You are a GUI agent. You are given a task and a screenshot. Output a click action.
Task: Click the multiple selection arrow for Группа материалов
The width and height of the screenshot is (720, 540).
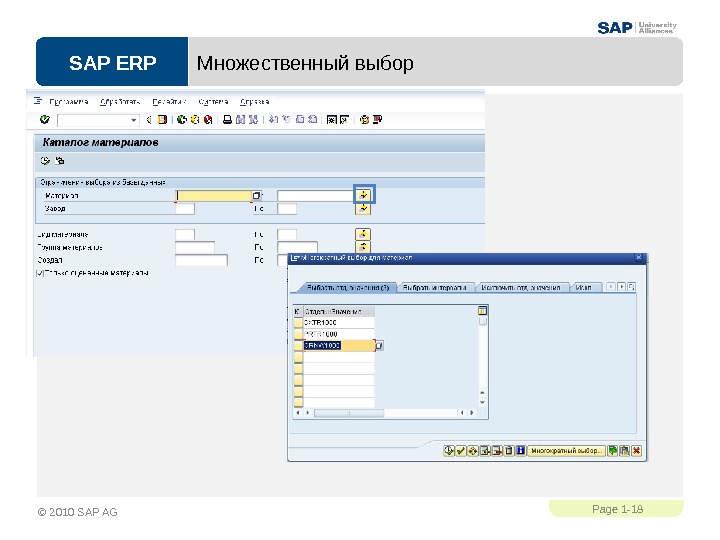363,247
